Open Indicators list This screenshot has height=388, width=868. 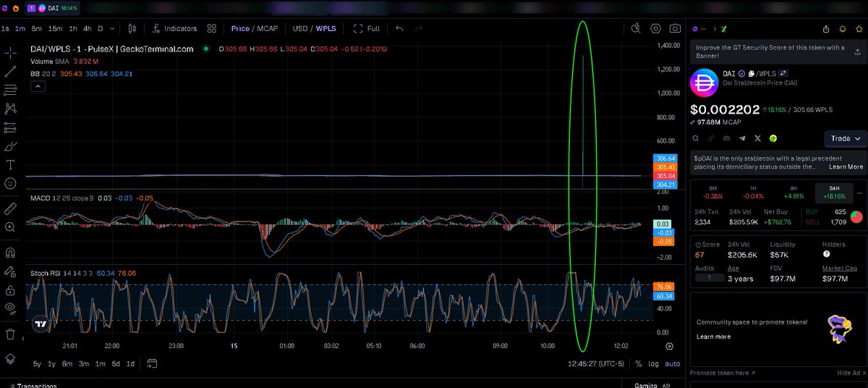175,28
